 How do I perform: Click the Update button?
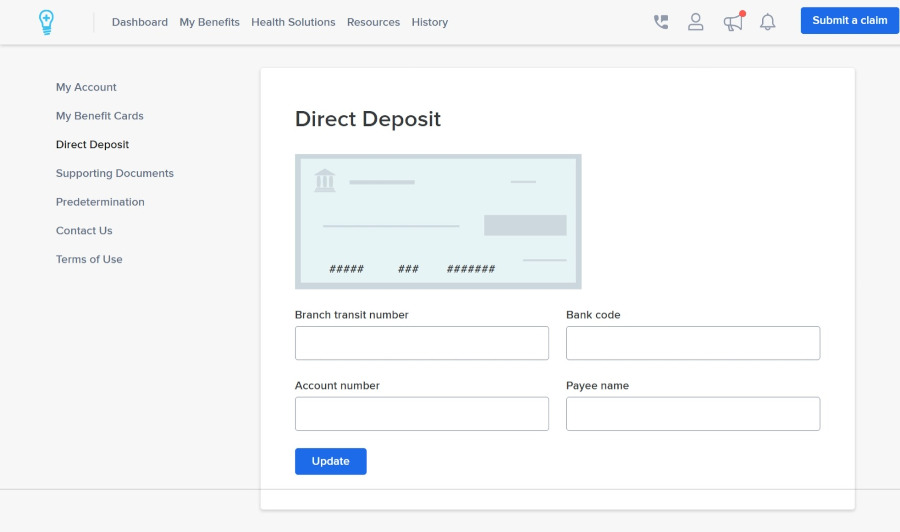coord(330,461)
